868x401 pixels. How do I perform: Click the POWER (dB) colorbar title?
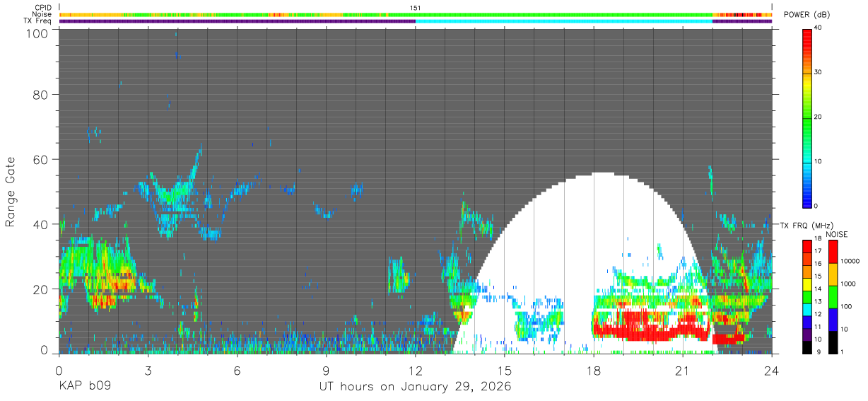click(x=807, y=15)
